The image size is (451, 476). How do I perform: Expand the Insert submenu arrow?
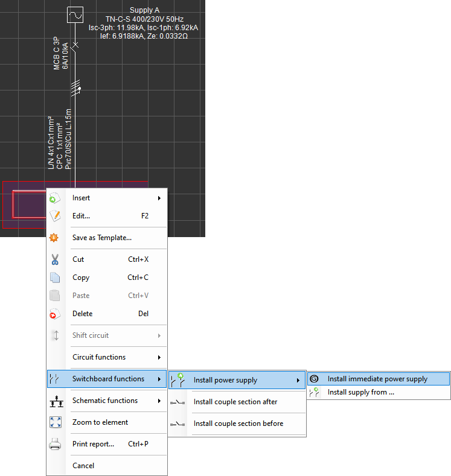(x=159, y=198)
